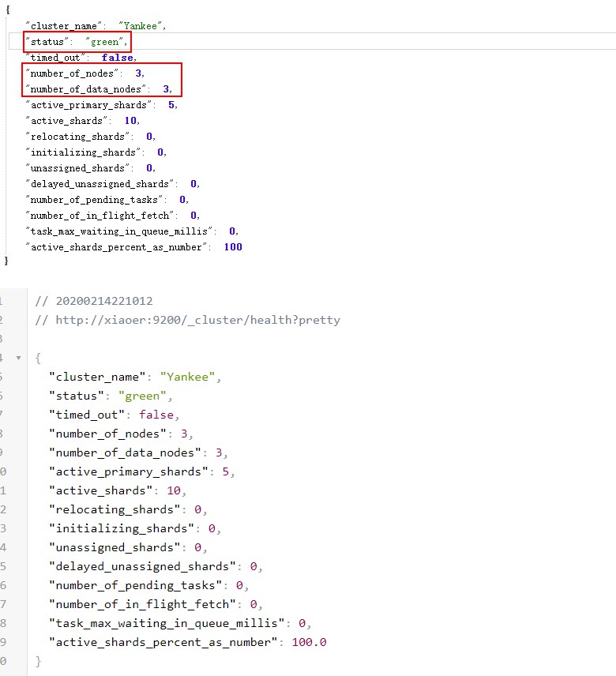Click "Yankee" value in lower viewer
The image size is (616, 676).
pyautogui.click(x=187, y=377)
